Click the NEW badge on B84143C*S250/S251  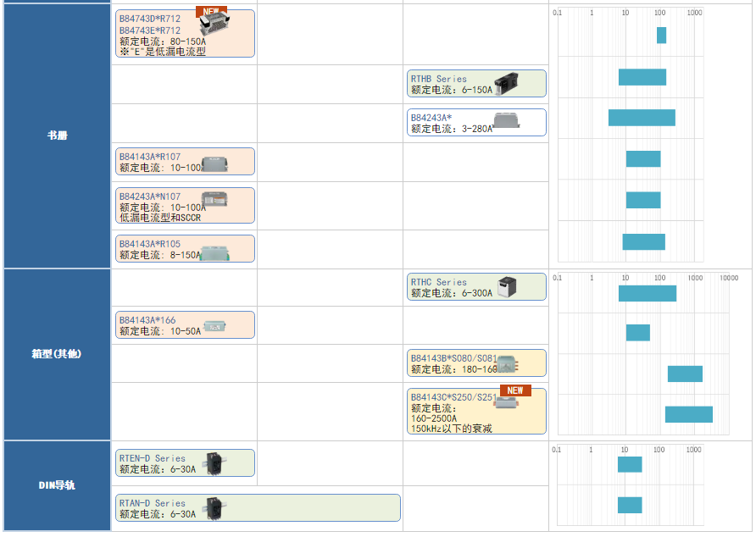[x=514, y=390]
